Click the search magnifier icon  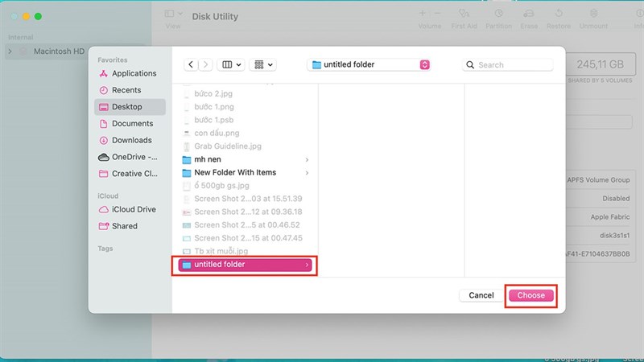point(470,65)
